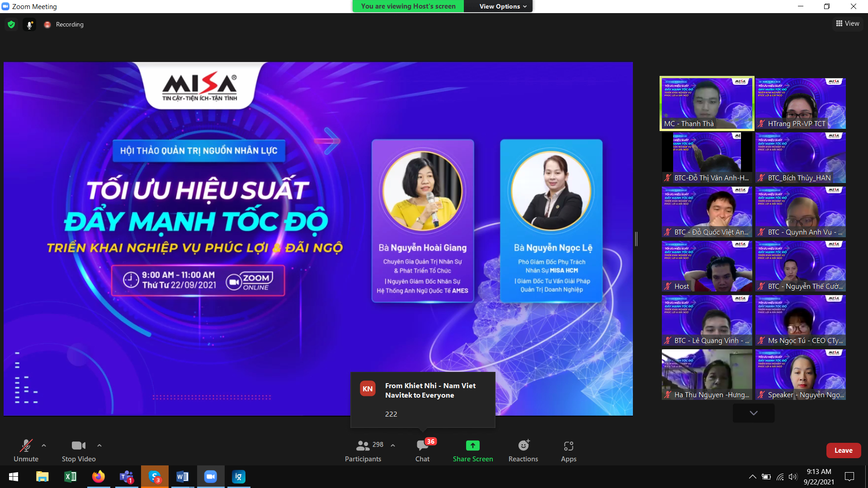868x488 pixels.
Task: Select BTC - Nguyễn Thế Cường video thumbnail
Action: (x=801, y=266)
